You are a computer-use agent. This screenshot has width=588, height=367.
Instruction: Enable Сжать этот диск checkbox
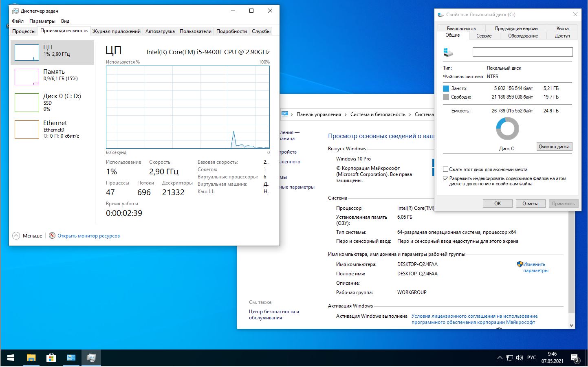[x=446, y=169]
